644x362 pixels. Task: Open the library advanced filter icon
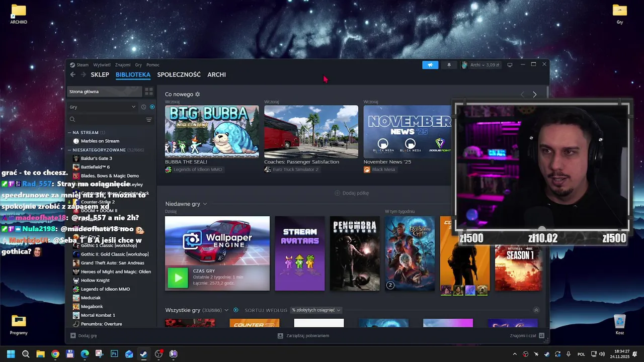coord(149,119)
